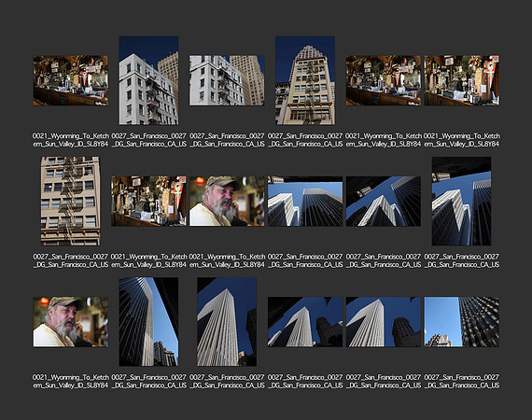The height and width of the screenshot is (420, 532).
Task: Select the bottom-row bearded man with cap thumbnail
Action: (x=71, y=322)
